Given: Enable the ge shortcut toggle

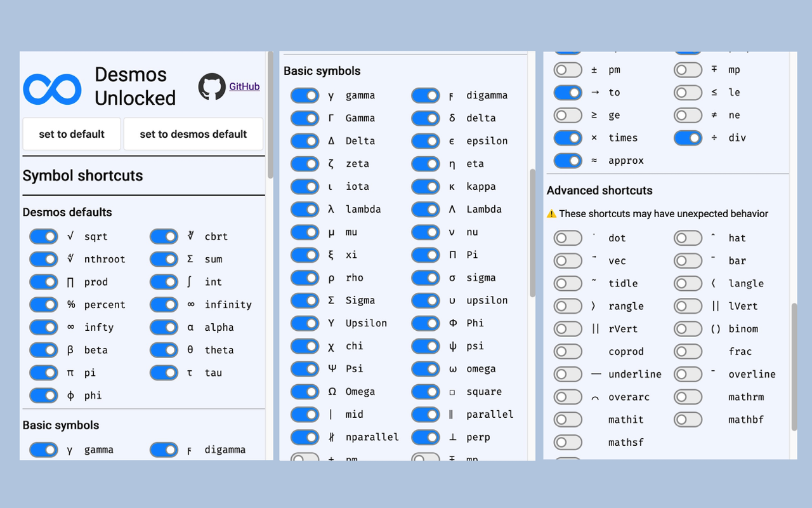Looking at the screenshot, I should coord(567,115).
